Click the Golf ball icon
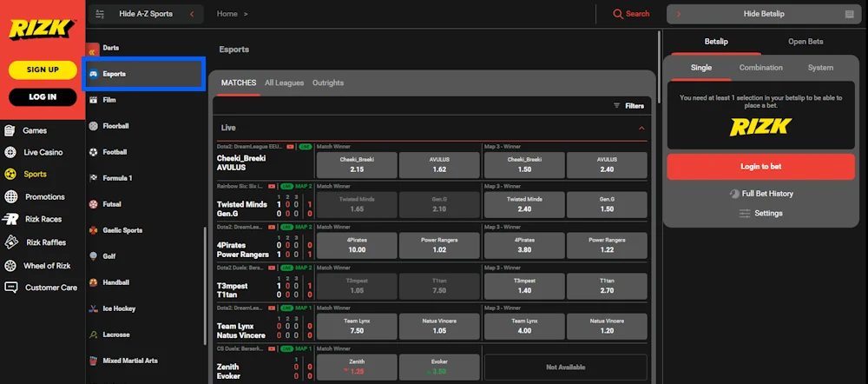The width and height of the screenshot is (868, 384). point(93,256)
